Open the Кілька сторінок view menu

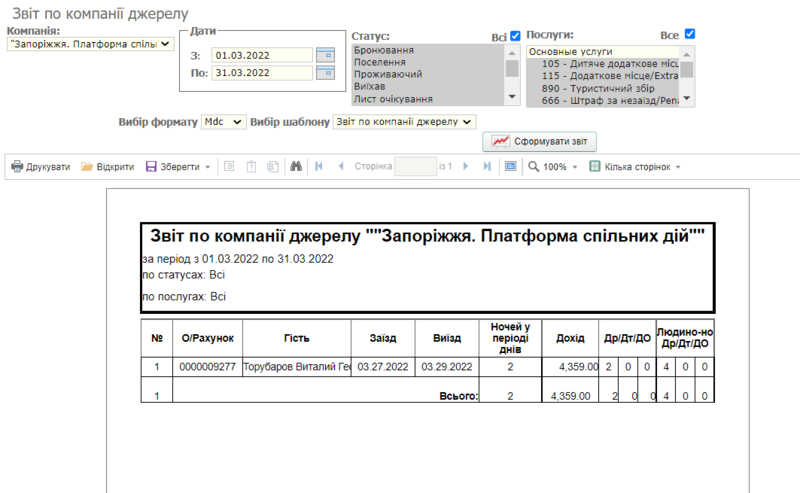coord(635,167)
